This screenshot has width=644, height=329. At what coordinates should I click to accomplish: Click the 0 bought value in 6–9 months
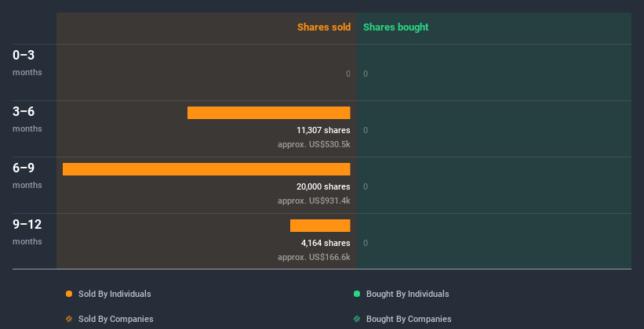coord(366,186)
